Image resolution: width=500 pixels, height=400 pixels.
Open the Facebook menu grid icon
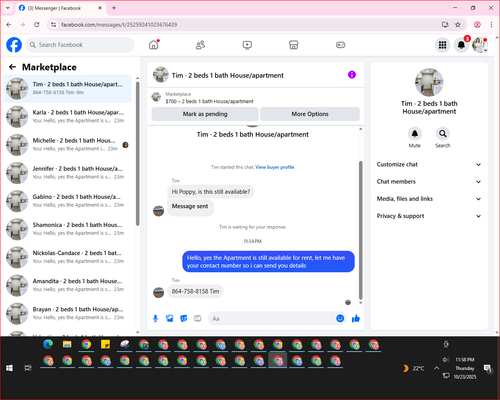point(442,45)
